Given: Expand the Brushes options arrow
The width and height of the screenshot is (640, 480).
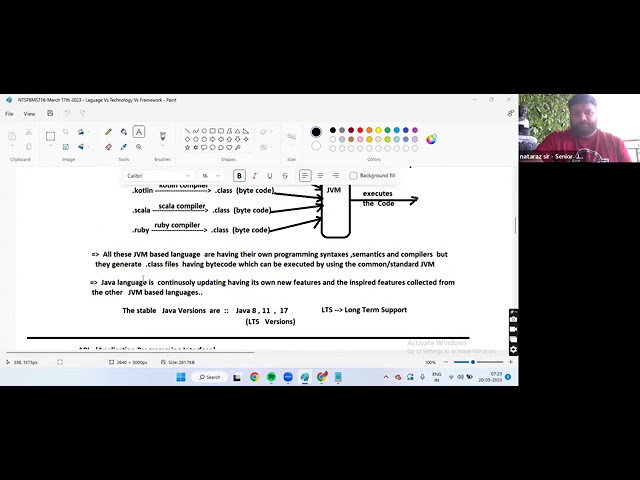Looking at the screenshot, I should click(x=162, y=146).
